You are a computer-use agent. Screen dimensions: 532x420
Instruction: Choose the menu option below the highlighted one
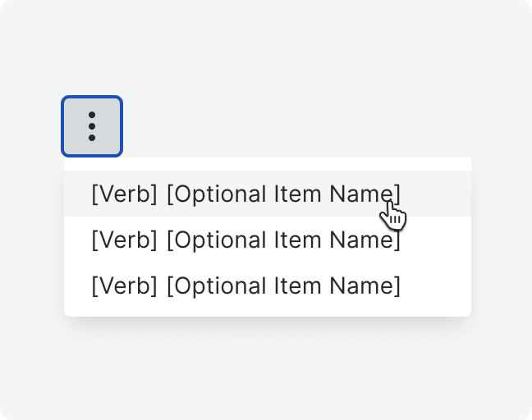245,240
